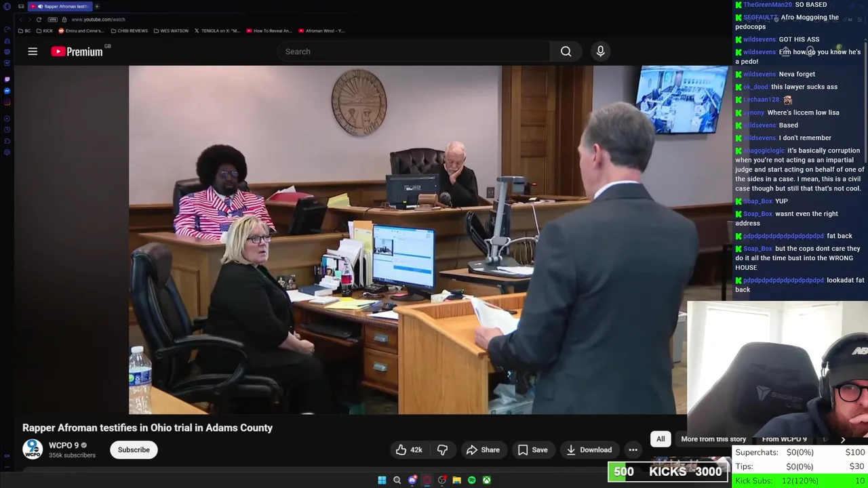Image resolution: width=868 pixels, height=488 pixels.
Task: Open Afroman Wins bookmark
Action: pyautogui.click(x=321, y=30)
